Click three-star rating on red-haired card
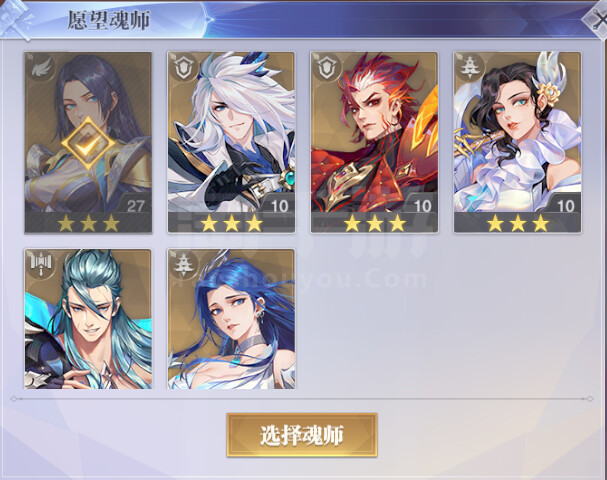 pyautogui.click(x=374, y=223)
